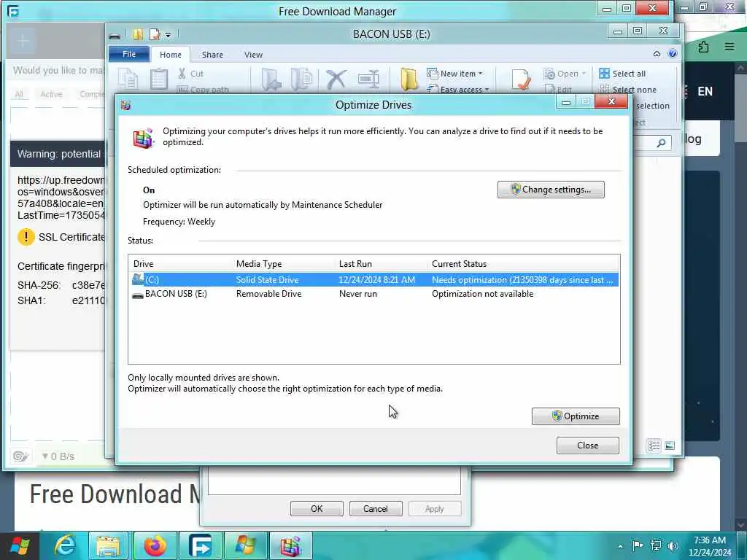Open the File tab in Explorer ribbon
The height and width of the screenshot is (560, 747).
tap(129, 54)
